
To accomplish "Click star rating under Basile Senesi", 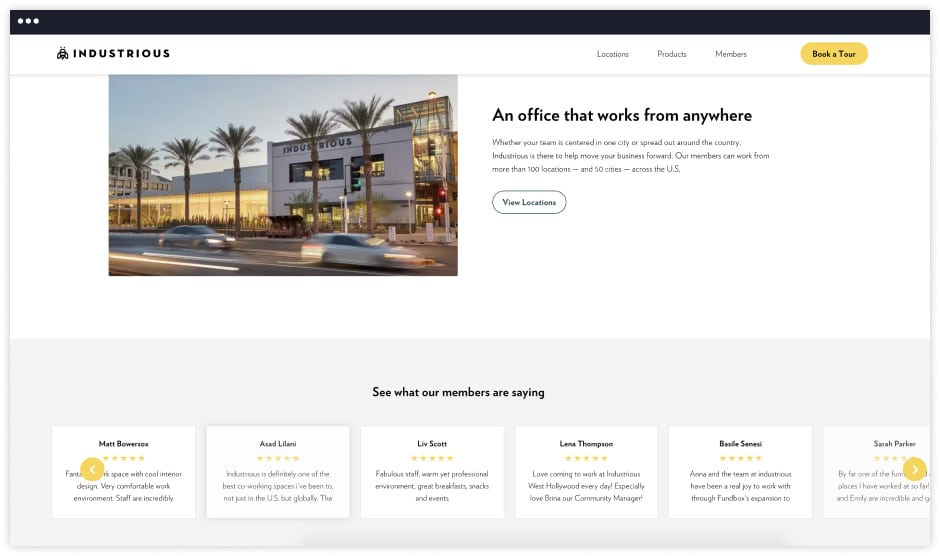I will 740,458.
